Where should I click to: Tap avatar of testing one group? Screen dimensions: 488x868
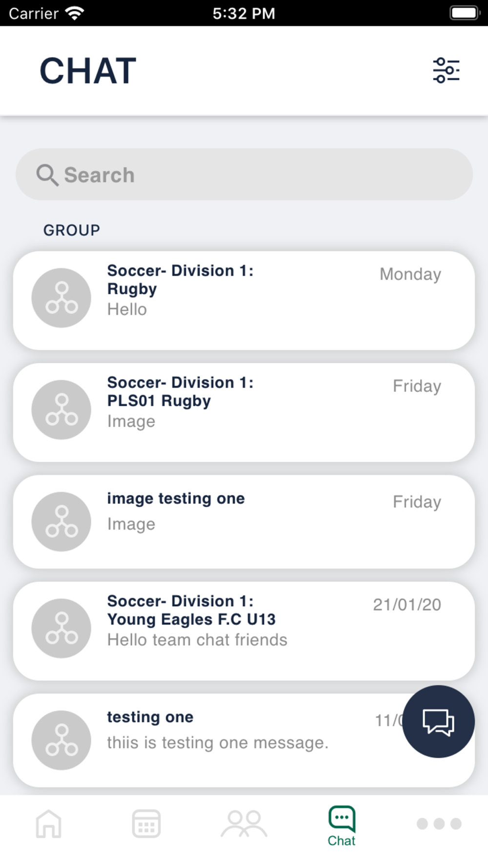[61, 740]
